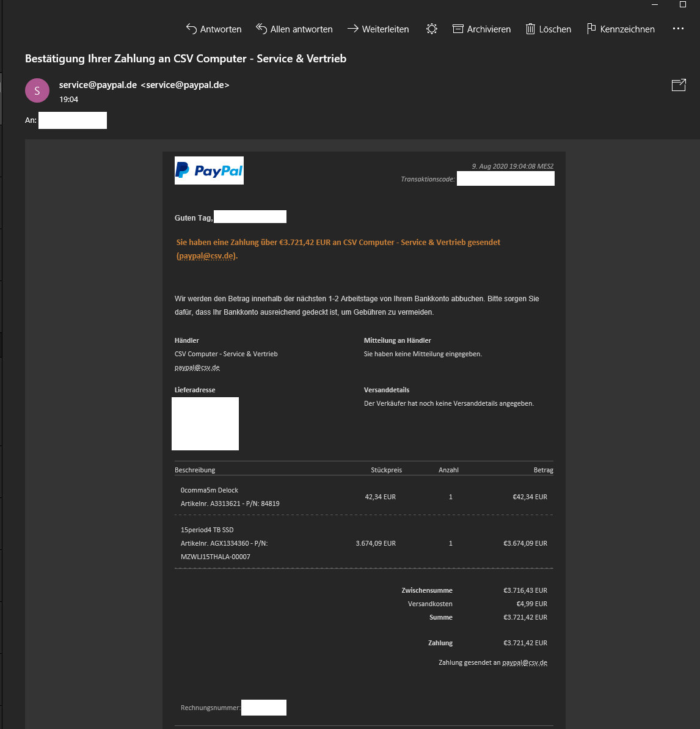Viewport: 700px width, 729px height.
Task: Click the sender address service@paypal.de
Action: coord(144,85)
